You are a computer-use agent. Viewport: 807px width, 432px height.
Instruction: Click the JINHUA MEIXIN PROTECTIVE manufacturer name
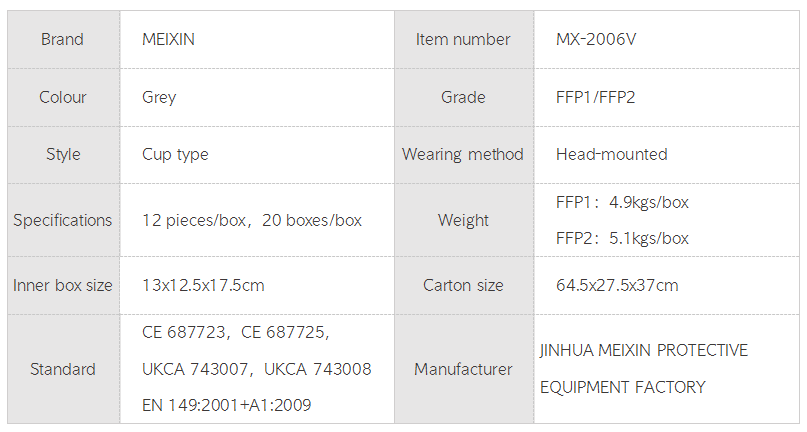coord(643,351)
